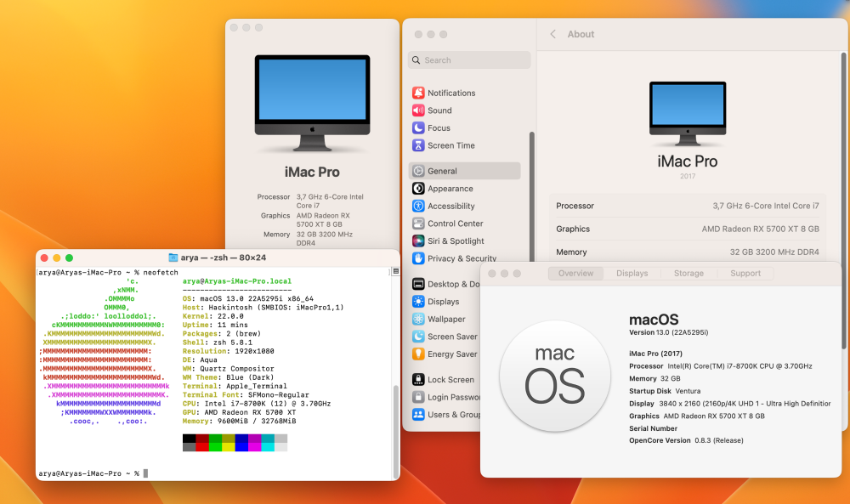The height and width of the screenshot is (504, 850).
Task: Click 'Shell: zsh 5.8.1' line in Terminal
Action: (x=218, y=343)
